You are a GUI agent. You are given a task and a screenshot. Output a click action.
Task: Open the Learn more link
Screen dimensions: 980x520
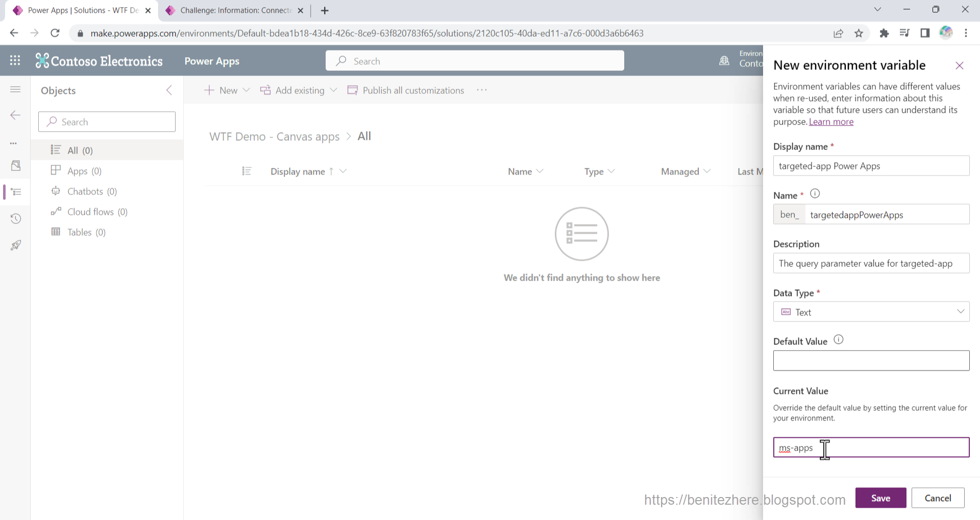[831, 121]
